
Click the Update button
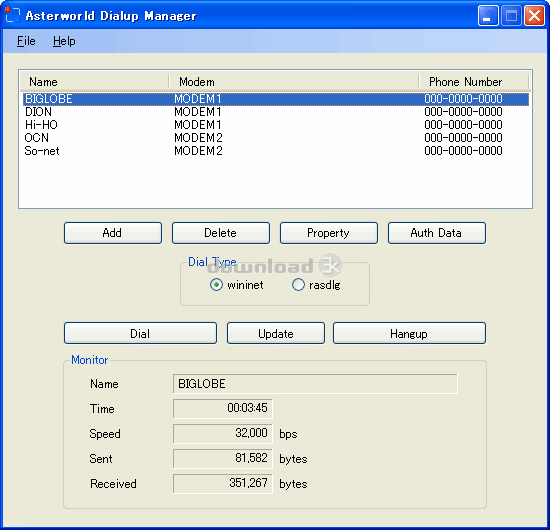tap(276, 333)
